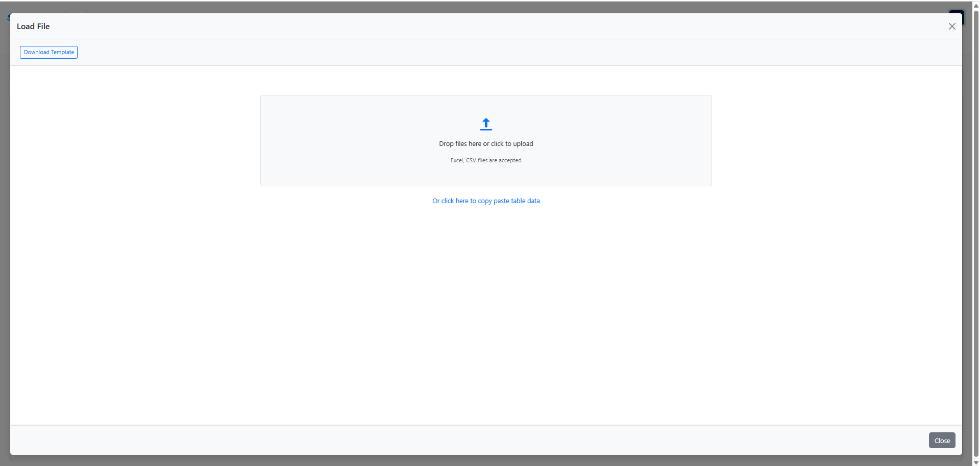Image resolution: width=980 pixels, height=466 pixels.
Task: Click the gray Close button in footer
Action: click(x=942, y=440)
